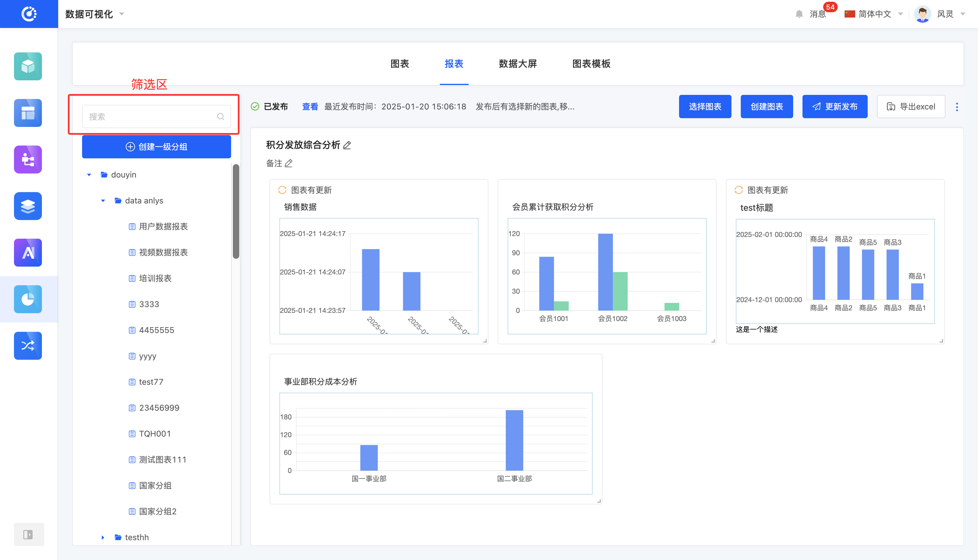Click the AI sidebar icon
This screenshot has width=978, height=560.
point(28,252)
